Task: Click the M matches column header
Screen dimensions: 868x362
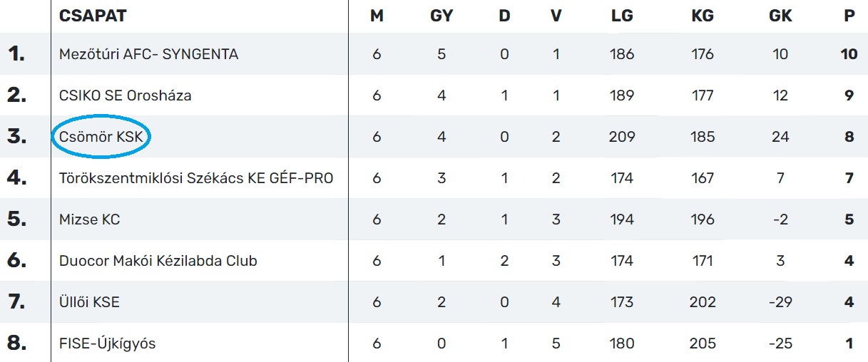Action: [x=377, y=16]
